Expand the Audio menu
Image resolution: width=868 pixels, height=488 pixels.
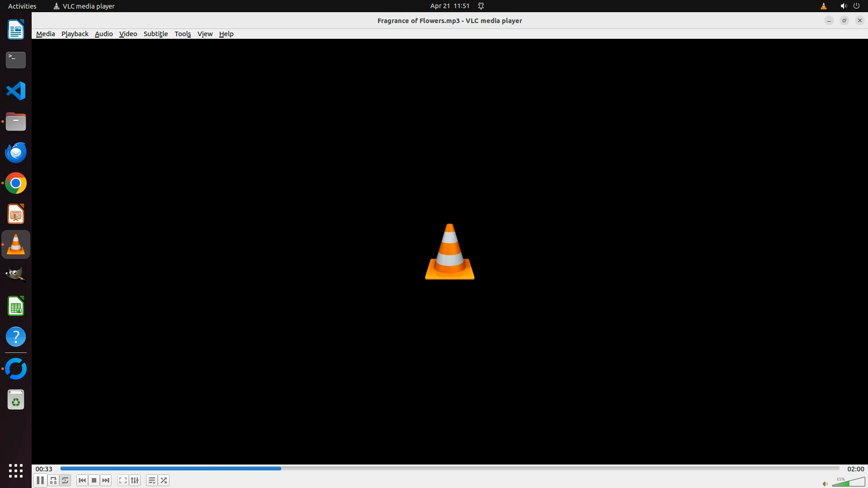(x=104, y=34)
